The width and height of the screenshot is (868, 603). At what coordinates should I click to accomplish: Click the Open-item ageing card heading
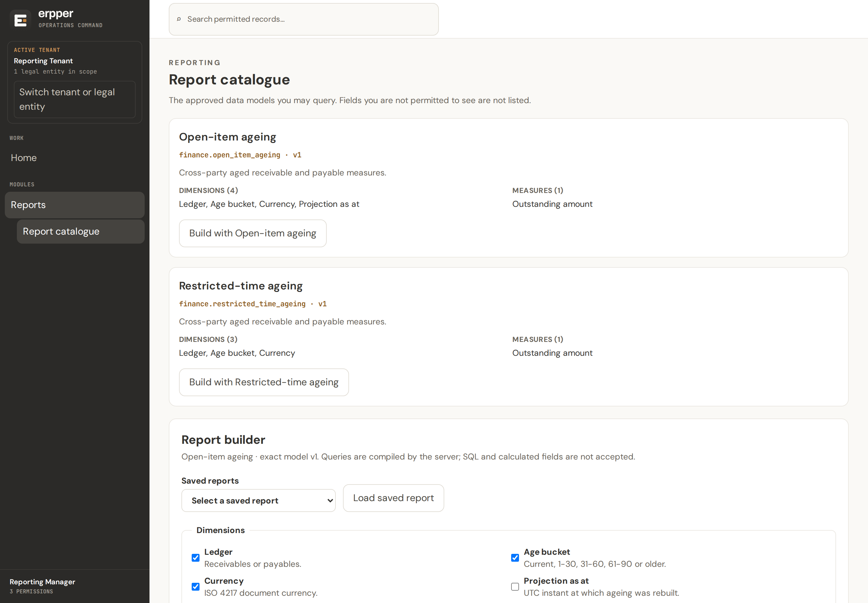(228, 137)
